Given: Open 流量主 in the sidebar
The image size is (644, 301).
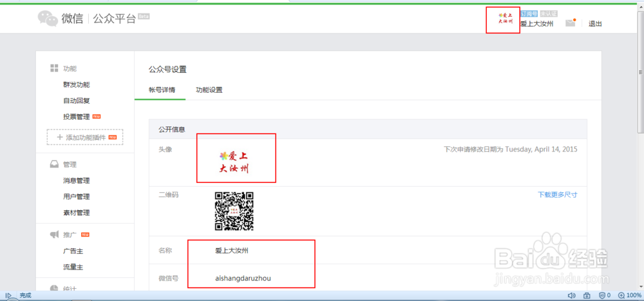Looking at the screenshot, I should click(73, 267).
